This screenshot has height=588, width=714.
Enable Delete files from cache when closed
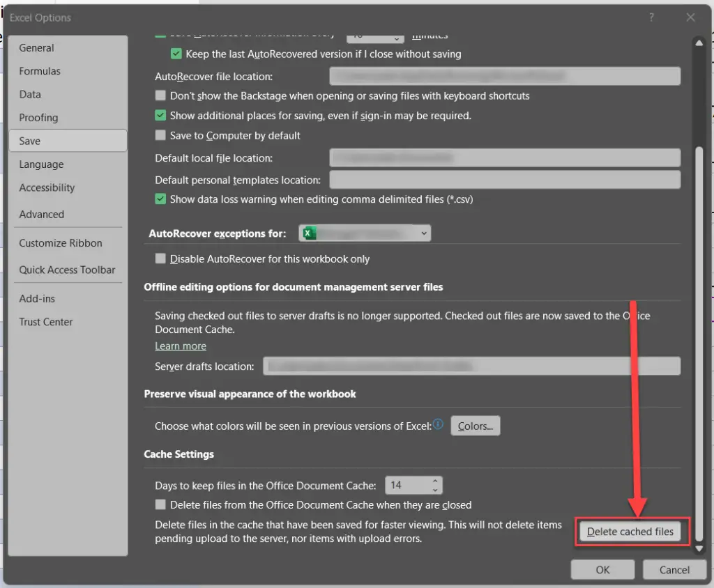(x=161, y=504)
